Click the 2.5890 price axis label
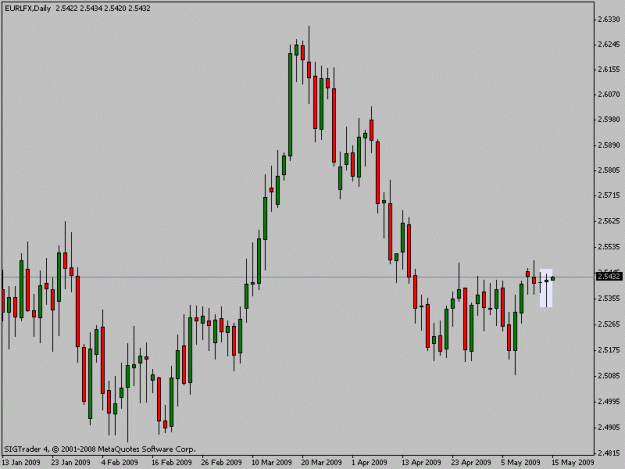Viewport: 625px width, 469px height. 609,145
